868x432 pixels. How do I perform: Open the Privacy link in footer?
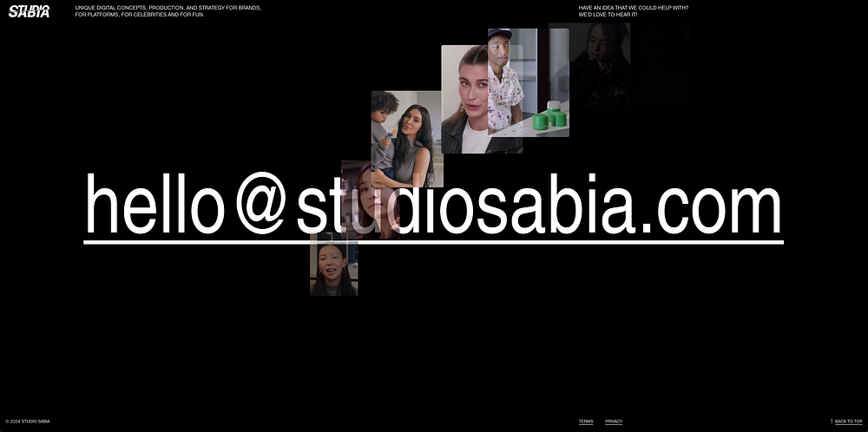(614, 422)
